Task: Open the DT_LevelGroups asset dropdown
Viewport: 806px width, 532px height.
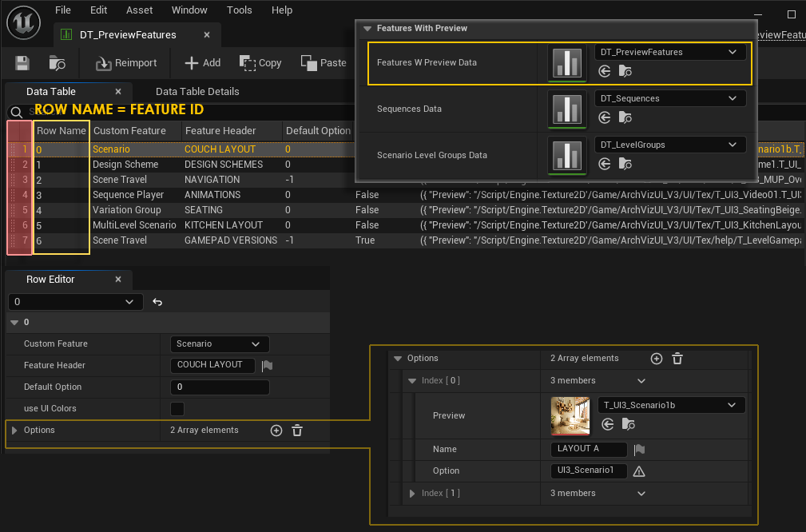Action: click(x=670, y=145)
